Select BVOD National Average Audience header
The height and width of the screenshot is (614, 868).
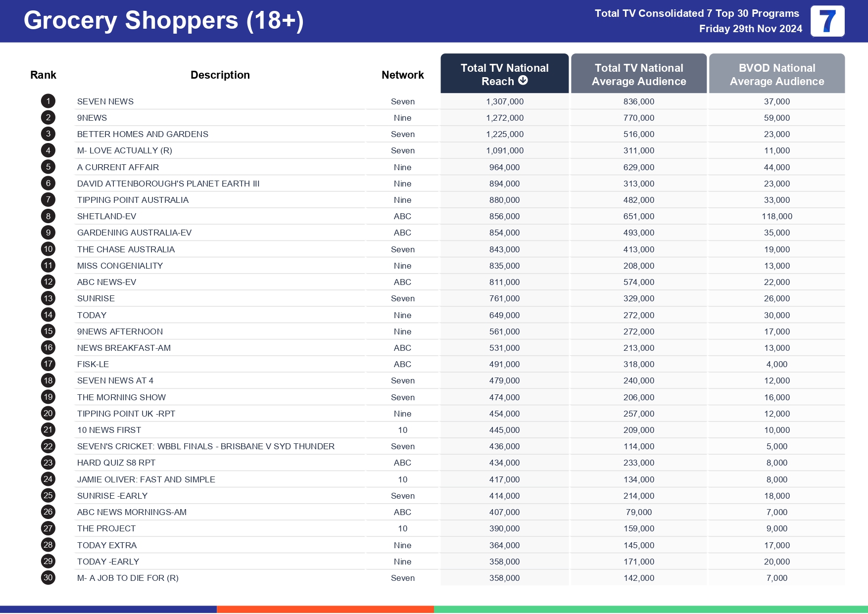776,74
